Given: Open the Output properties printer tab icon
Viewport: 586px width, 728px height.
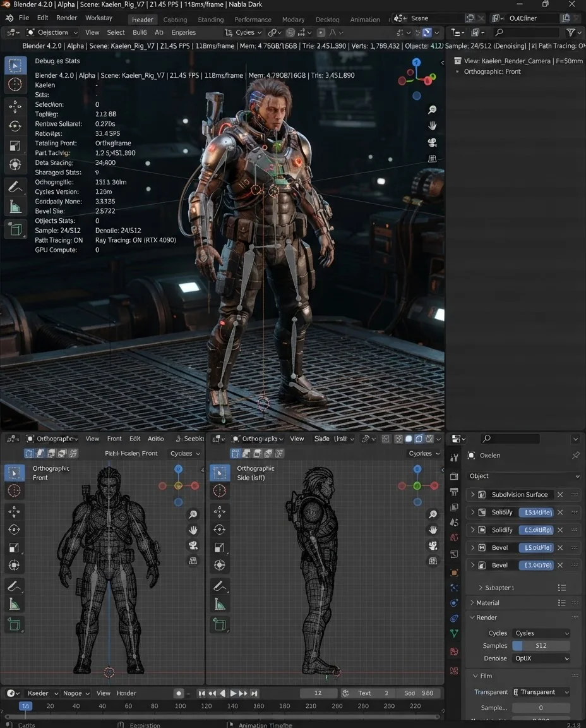Looking at the screenshot, I should click(454, 492).
